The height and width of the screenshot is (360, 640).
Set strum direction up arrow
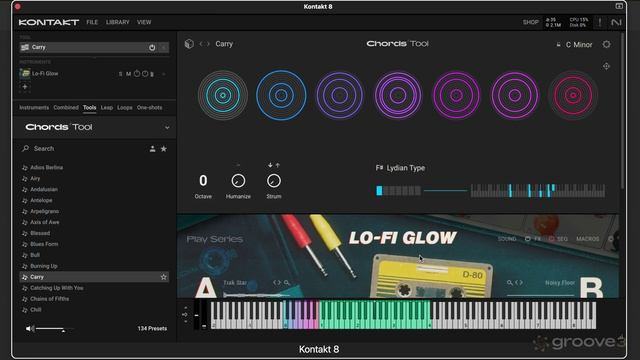click(x=278, y=165)
